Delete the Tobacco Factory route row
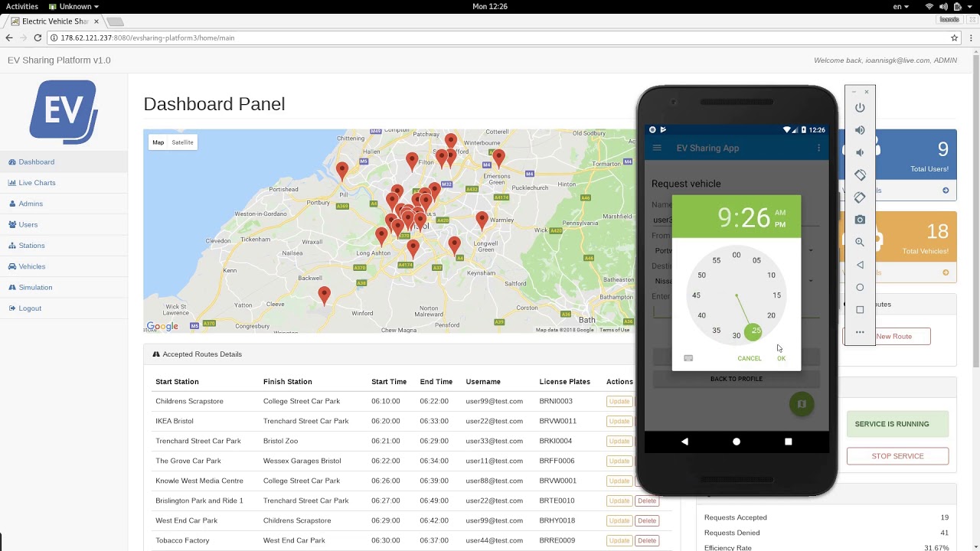Screen dimensions: 980x551 pyautogui.click(x=647, y=540)
